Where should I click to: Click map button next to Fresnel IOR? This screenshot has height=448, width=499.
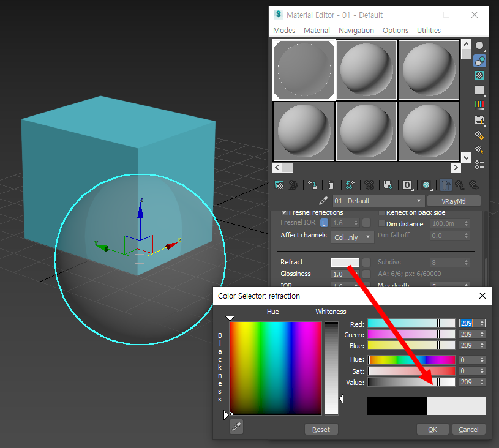tap(367, 223)
